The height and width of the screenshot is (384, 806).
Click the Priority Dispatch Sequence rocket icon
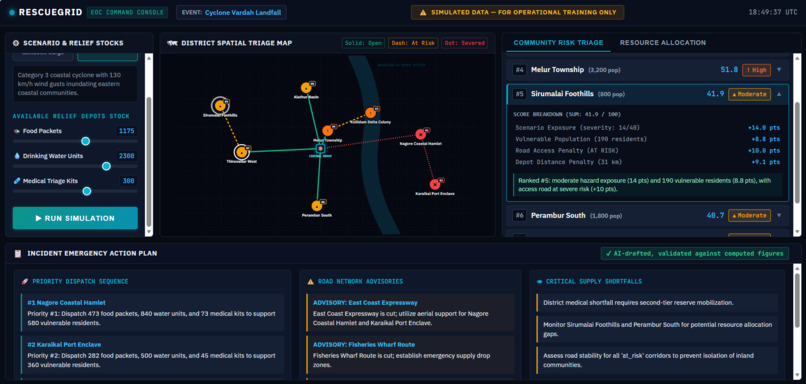[24, 282]
